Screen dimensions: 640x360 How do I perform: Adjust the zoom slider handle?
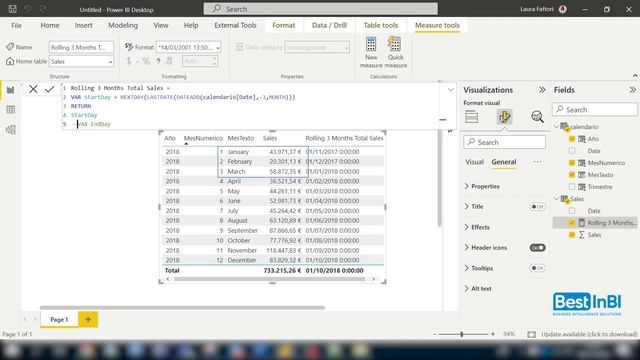tap(462, 334)
